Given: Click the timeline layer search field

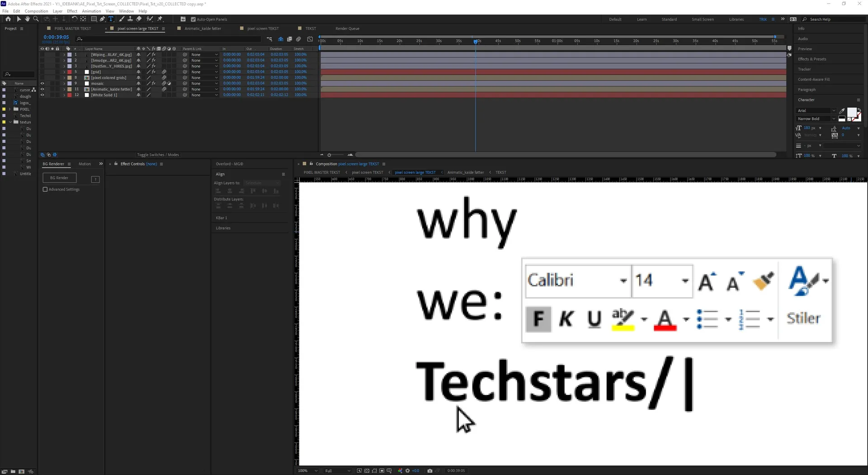Looking at the screenshot, I should coord(168,39).
